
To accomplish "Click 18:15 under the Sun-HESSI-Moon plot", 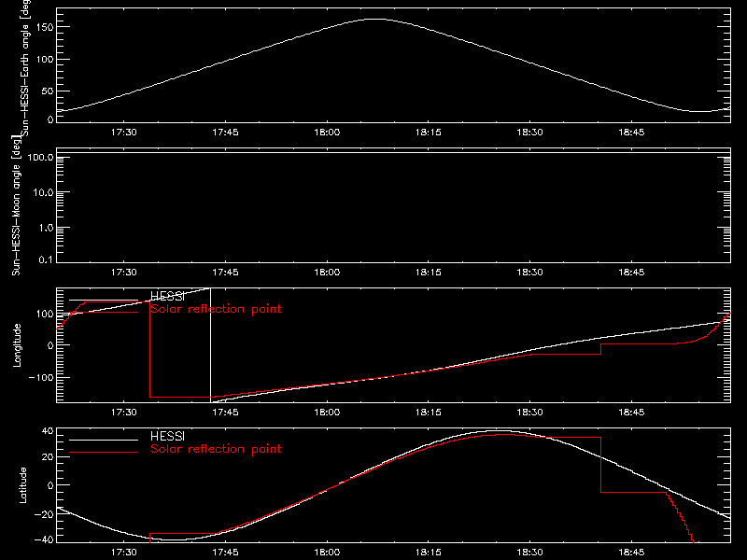I will pos(429,273).
